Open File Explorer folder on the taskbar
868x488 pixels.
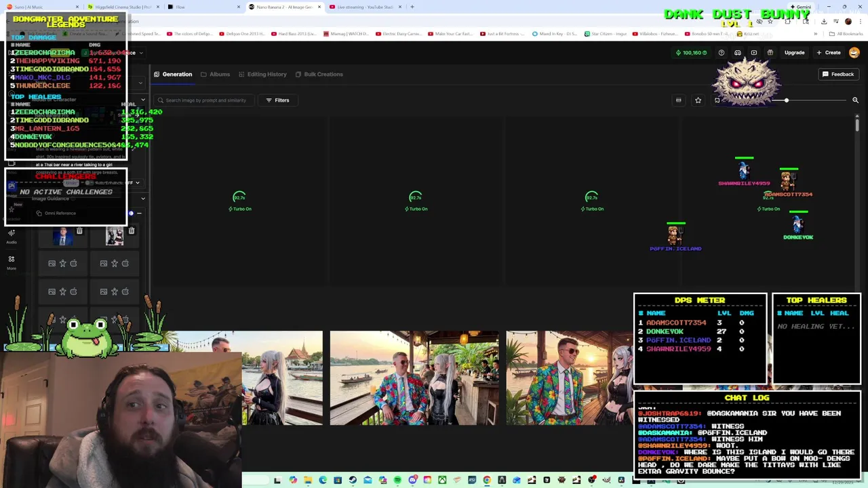tap(308, 481)
